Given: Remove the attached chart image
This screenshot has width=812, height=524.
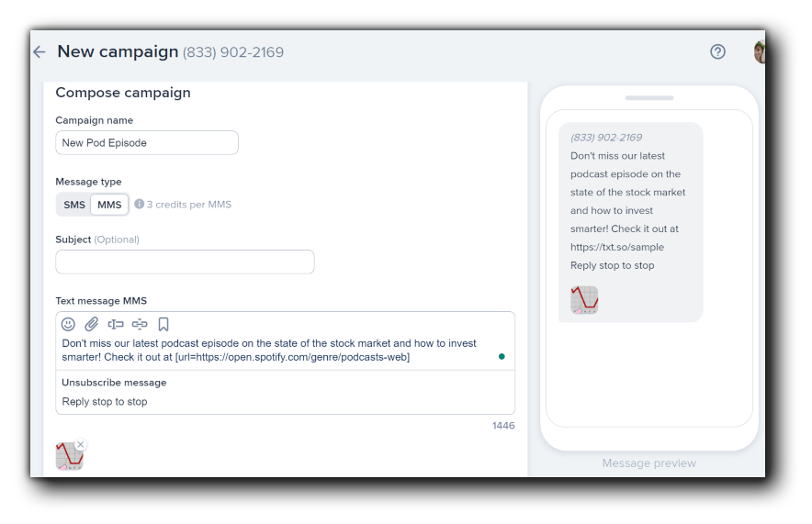Looking at the screenshot, I should [x=81, y=444].
